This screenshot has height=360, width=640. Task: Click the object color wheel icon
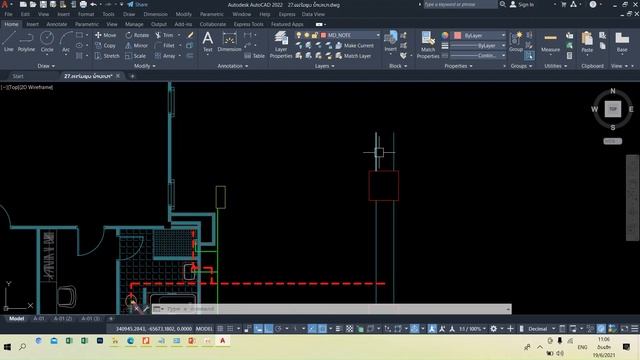coord(445,36)
